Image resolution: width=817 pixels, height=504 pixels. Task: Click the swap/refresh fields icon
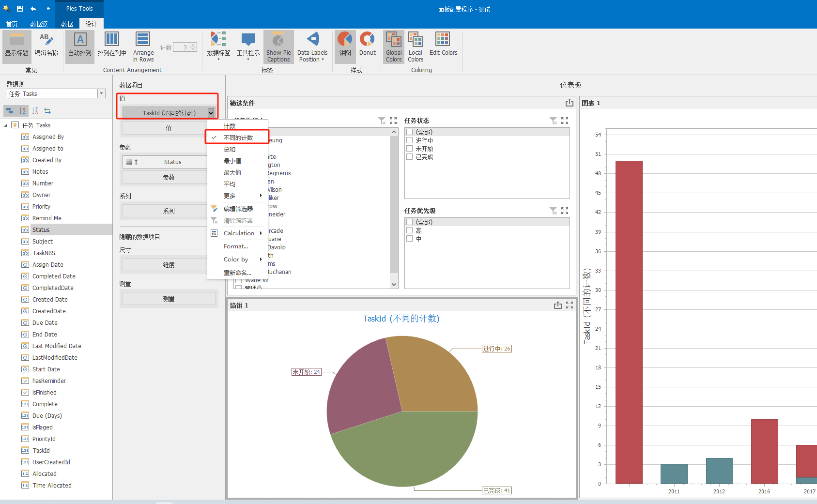coord(47,111)
